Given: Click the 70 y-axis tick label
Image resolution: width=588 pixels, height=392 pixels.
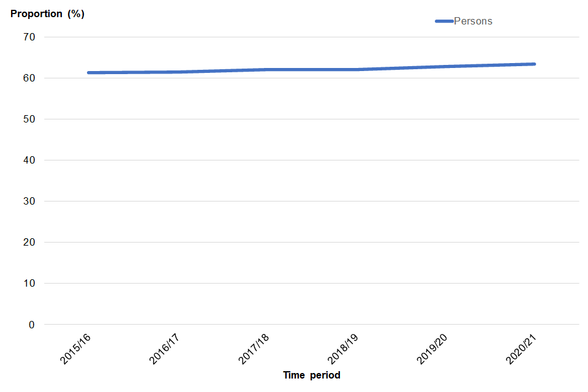Looking at the screenshot, I should [30, 37].
